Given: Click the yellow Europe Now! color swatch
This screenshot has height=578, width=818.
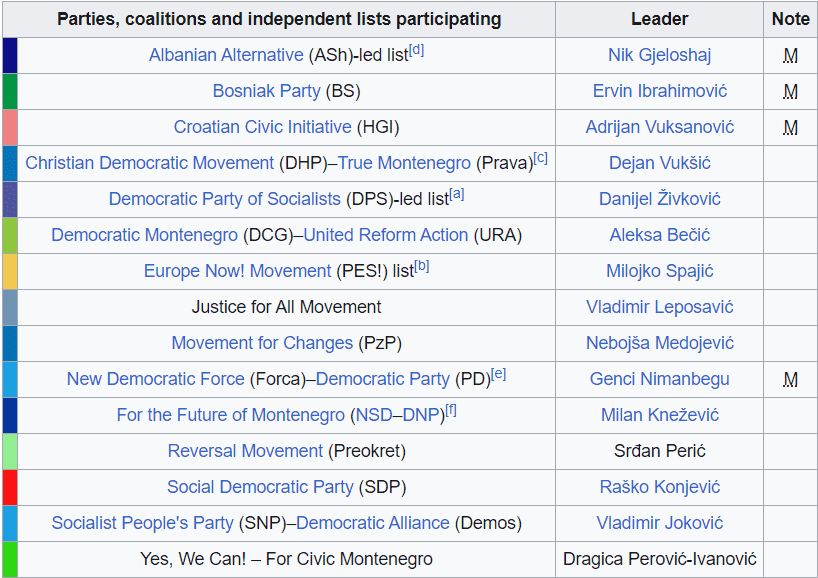Looking at the screenshot, I should 10,271.
